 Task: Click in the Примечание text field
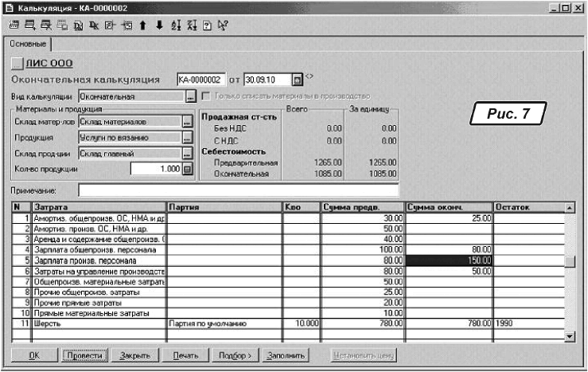pyautogui.click(x=238, y=190)
